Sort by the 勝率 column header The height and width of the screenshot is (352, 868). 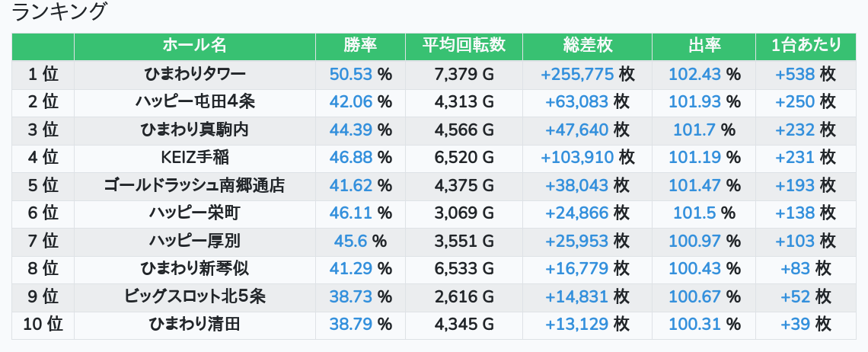tap(360, 46)
